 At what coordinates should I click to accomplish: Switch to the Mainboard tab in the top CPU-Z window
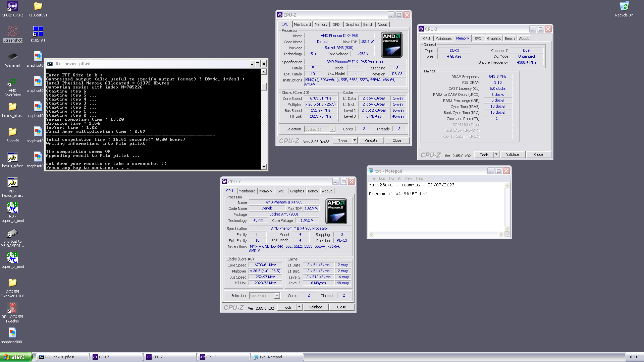point(302,24)
